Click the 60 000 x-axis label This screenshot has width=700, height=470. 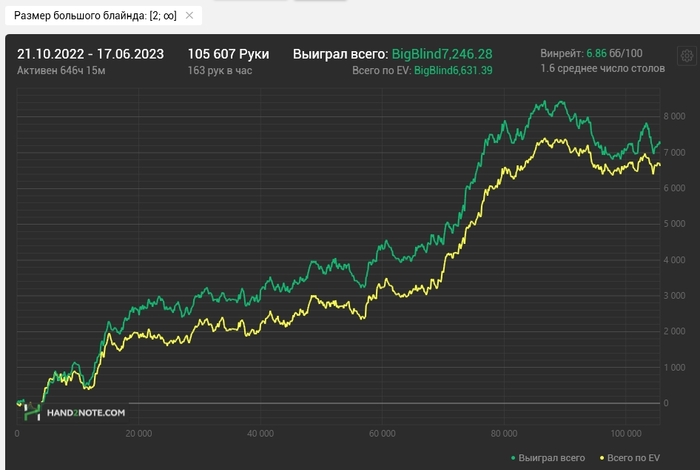click(382, 433)
